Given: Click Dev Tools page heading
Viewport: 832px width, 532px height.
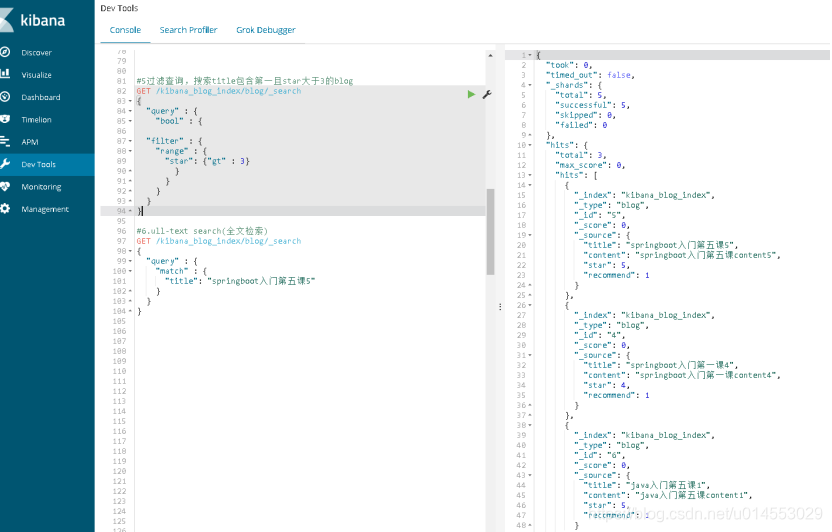Looking at the screenshot, I should 119,8.
